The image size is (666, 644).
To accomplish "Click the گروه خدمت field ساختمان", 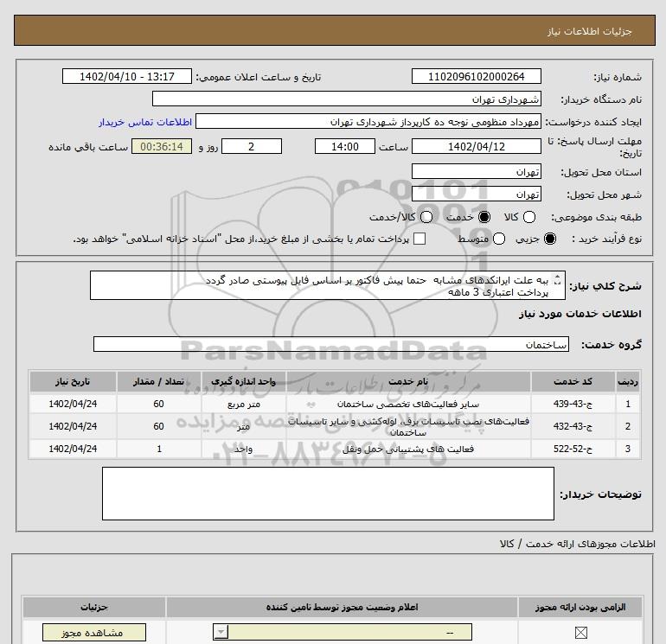I will click(x=331, y=344).
